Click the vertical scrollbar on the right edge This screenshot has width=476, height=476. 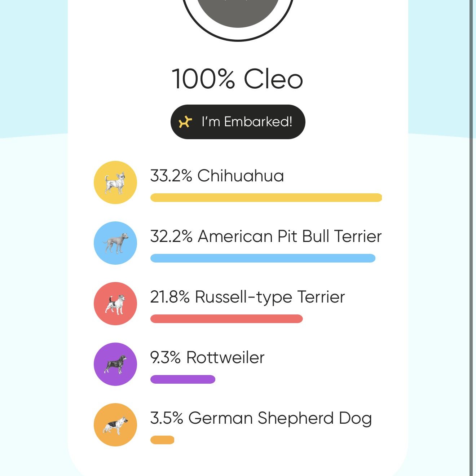[x=472, y=238]
